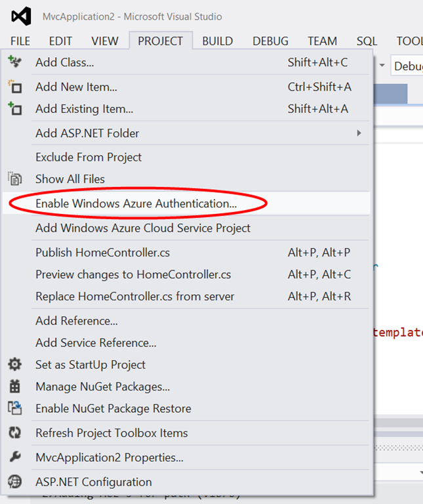Click the Visual Studio logo icon
The width and height of the screenshot is (423, 504).
21,16
